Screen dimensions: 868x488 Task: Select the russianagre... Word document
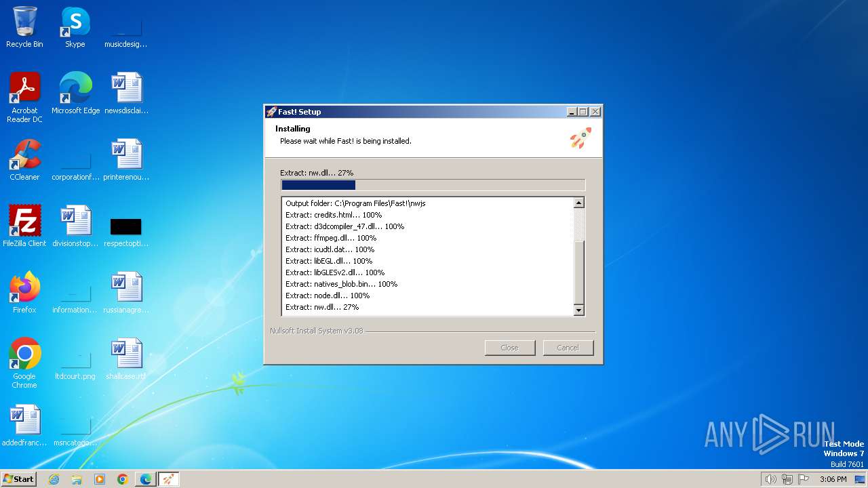126,293
